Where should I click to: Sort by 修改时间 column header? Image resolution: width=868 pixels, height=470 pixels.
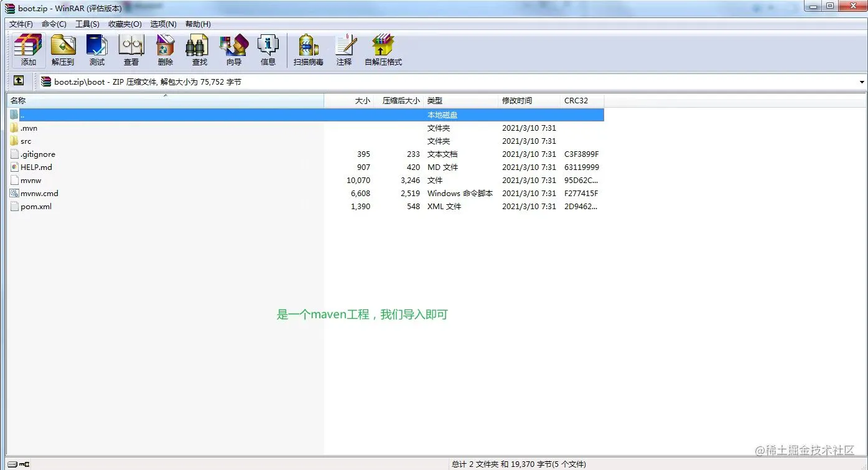tap(530, 100)
